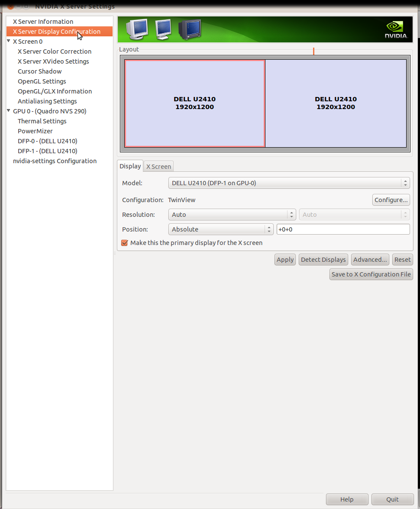Select DFP-1 - (DELL U2410) entry

pyautogui.click(x=48, y=151)
